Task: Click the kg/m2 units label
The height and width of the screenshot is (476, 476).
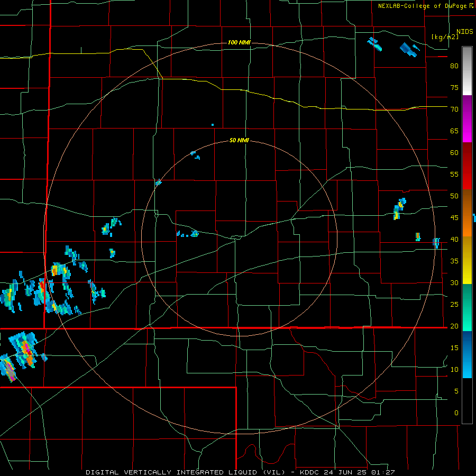Action: click(445, 37)
